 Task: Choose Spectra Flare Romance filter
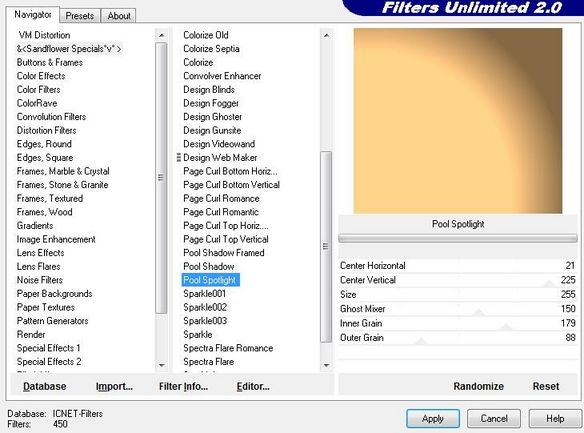click(x=228, y=348)
